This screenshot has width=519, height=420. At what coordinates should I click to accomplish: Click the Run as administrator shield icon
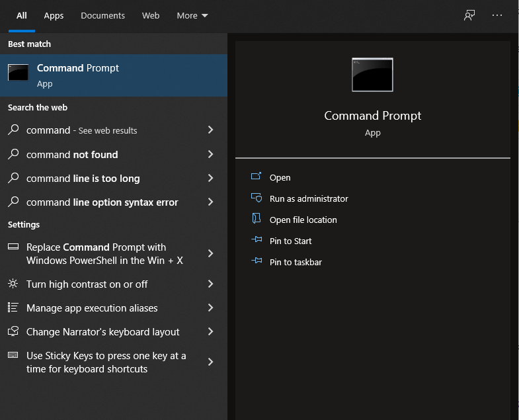(x=257, y=198)
